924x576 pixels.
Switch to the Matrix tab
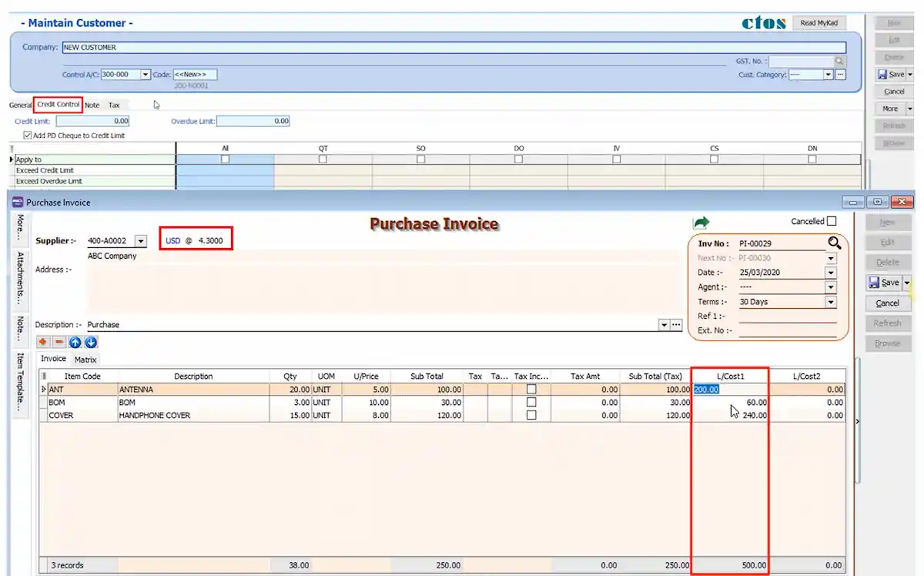85,360
